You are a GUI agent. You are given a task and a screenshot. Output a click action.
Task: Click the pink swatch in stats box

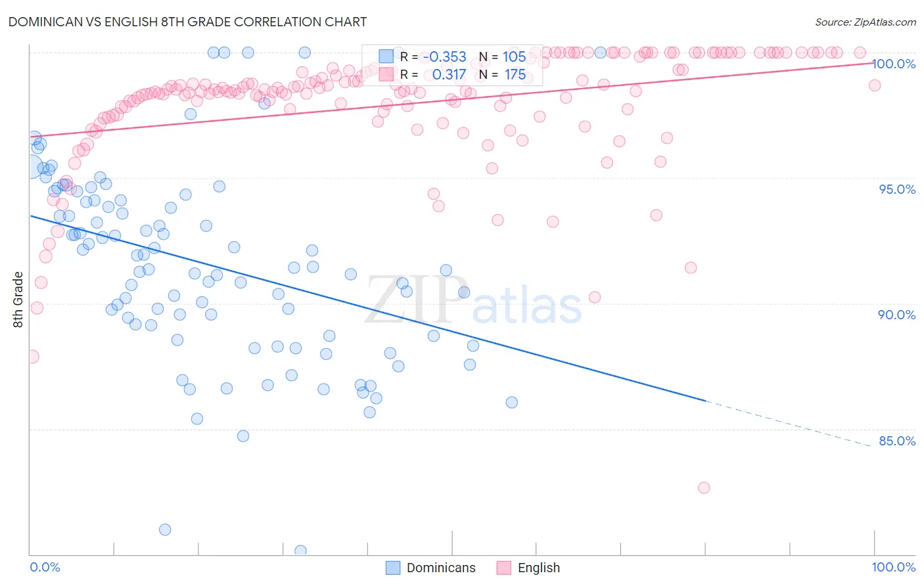point(386,74)
